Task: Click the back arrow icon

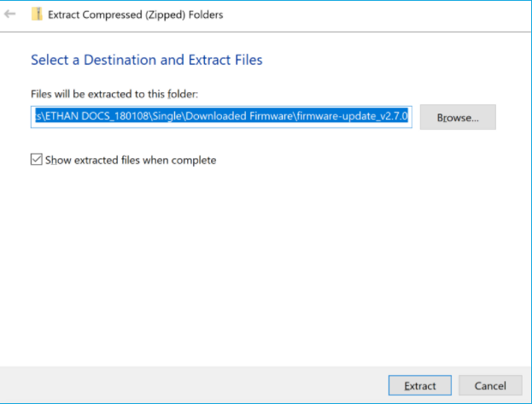Action: point(10,15)
